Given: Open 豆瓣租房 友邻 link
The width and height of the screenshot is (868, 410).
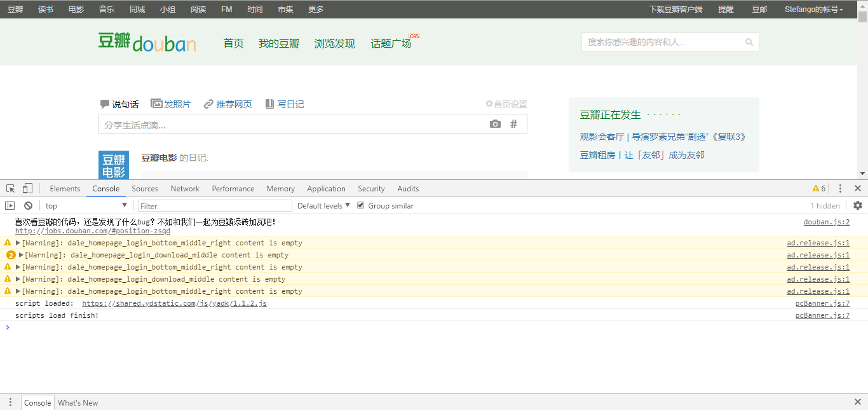Looking at the screenshot, I should [x=642, y=155].
